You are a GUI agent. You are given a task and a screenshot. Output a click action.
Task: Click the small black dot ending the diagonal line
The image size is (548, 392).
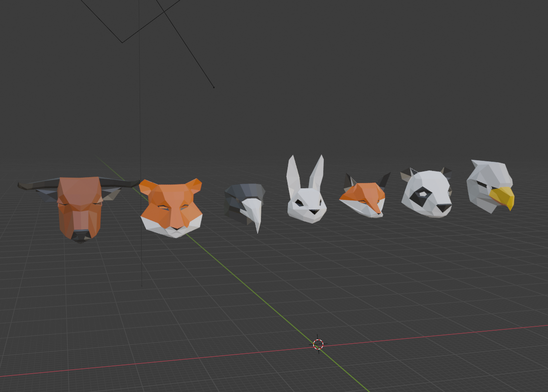[214, 87]
